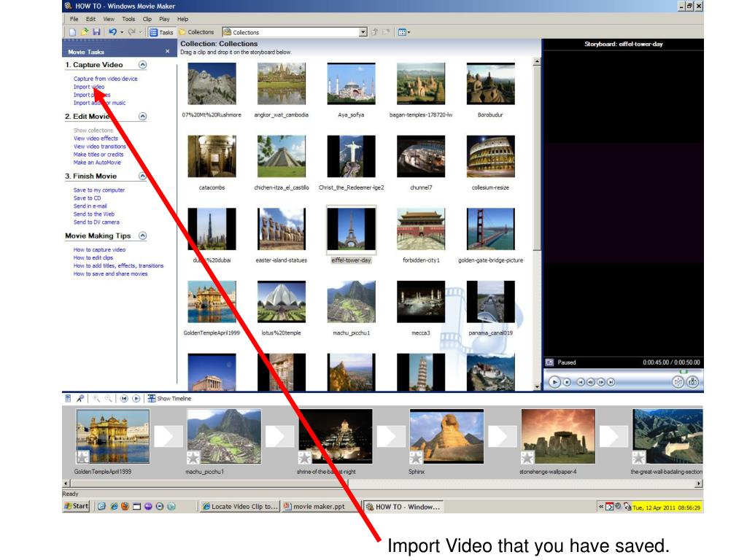Select the golden-gate-bridge-picture thumbnail
Viewport: 747px width, 560px height.
click(x=490, y=229)
